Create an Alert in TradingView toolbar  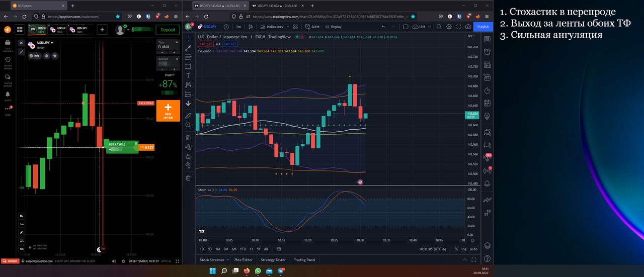coord(312,27)
